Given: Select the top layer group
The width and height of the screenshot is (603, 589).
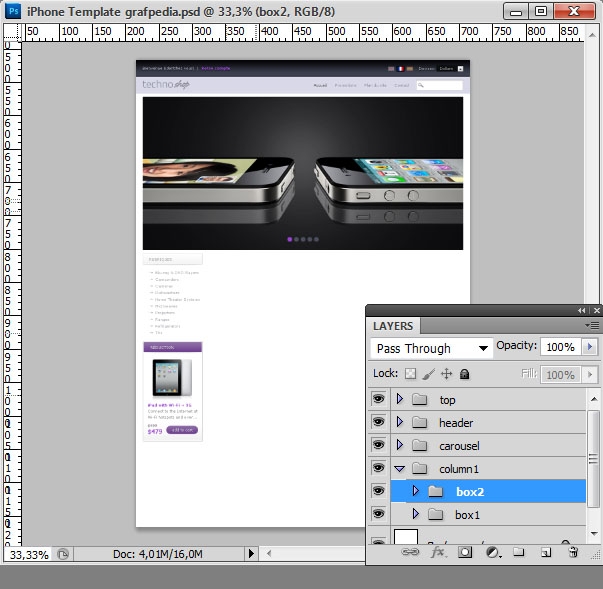Looking at the screenshot, I should [x=488, y=399].
